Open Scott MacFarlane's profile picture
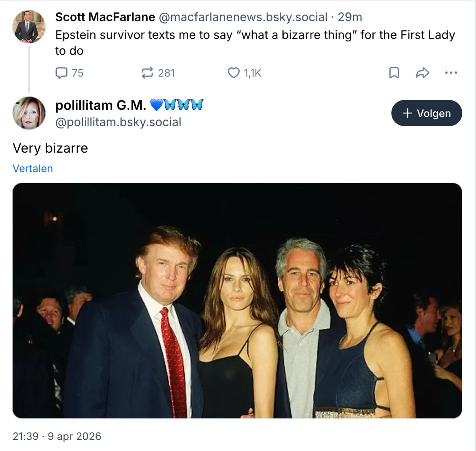 (x=29, y=27)
